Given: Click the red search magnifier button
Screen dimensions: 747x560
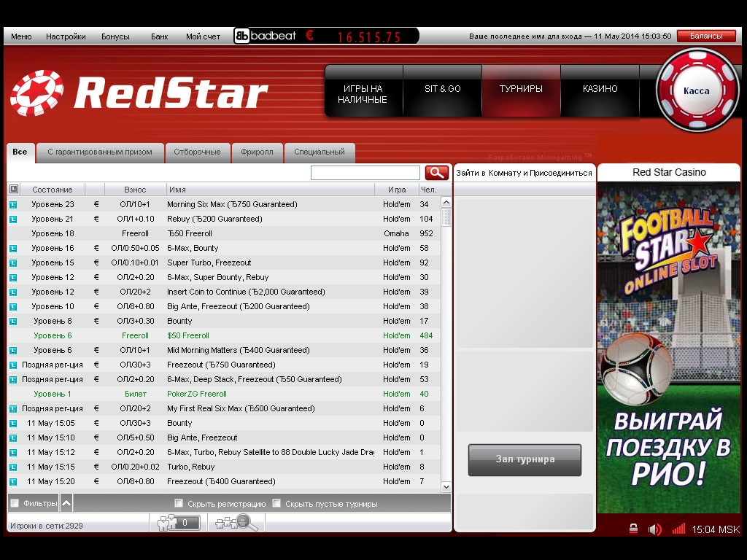Looking at the screenshot, I should [437, 173].
